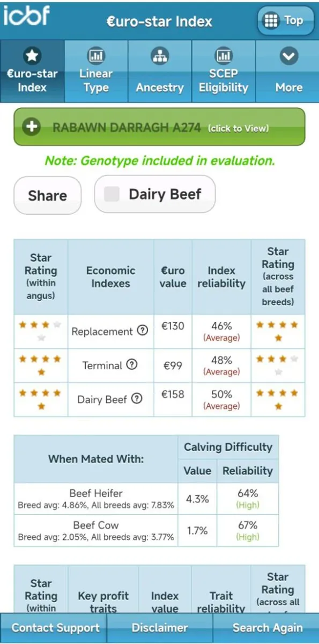Toggle the Dairy Beef checkbox

pos(112,194)
